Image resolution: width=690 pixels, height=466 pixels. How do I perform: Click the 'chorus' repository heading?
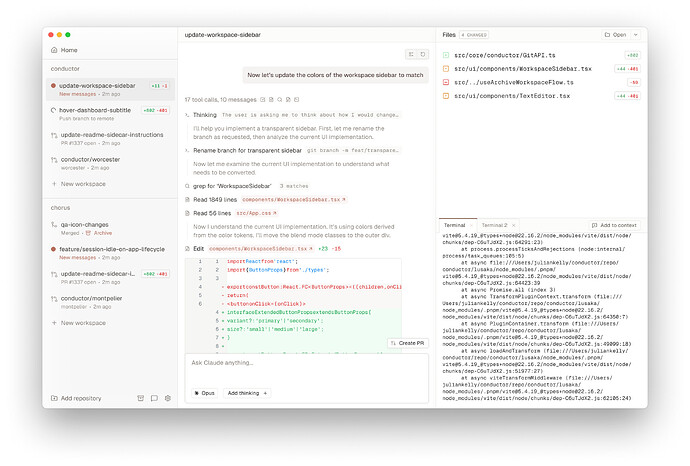[60, 208]
